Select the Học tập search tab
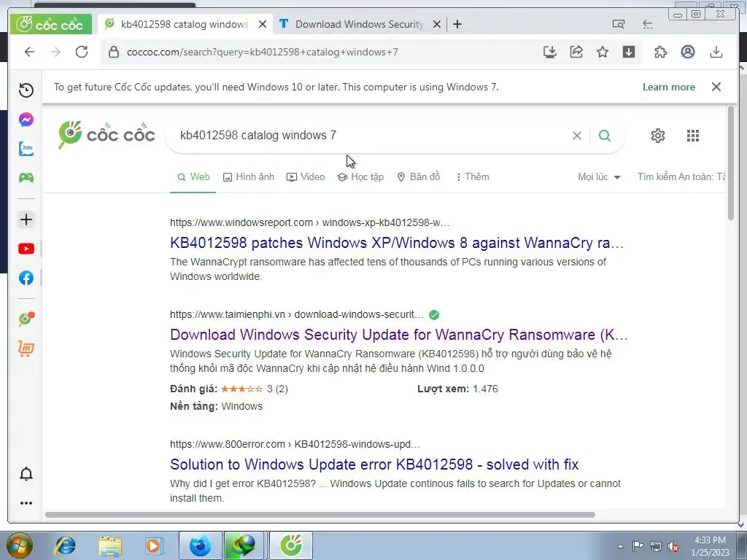Screen dimensions: 747x560 [x=360, y=177]
